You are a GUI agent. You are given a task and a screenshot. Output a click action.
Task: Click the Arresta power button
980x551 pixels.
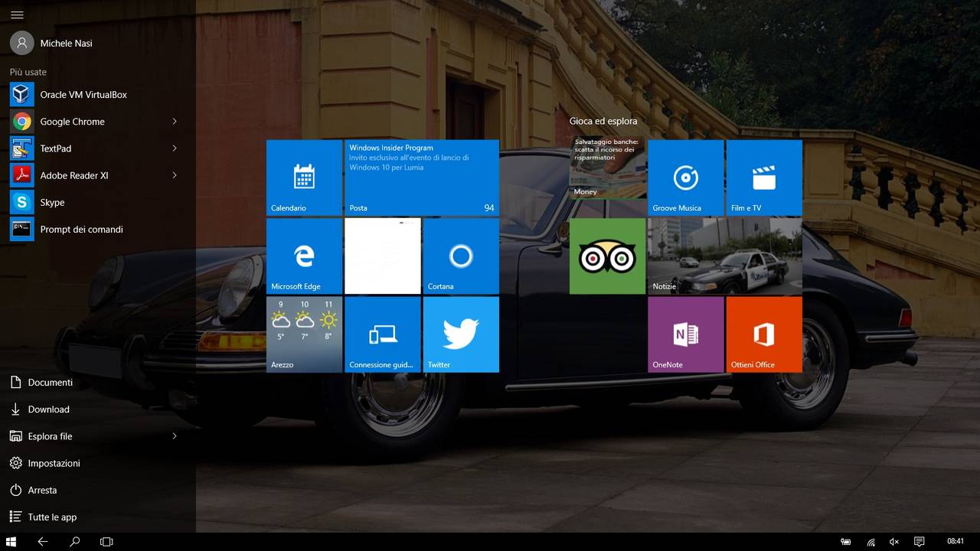click(x=42, y=491)
